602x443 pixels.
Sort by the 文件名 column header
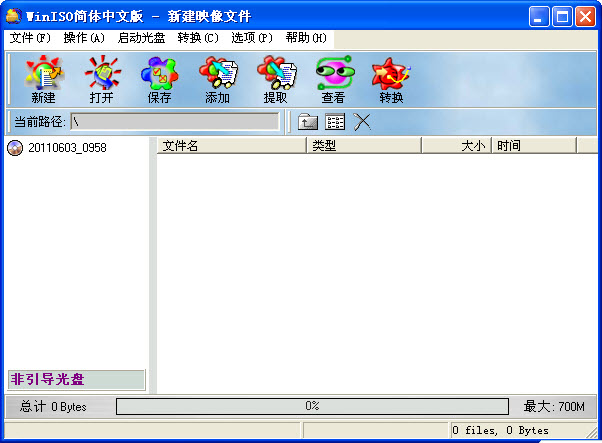coord(232,145)
